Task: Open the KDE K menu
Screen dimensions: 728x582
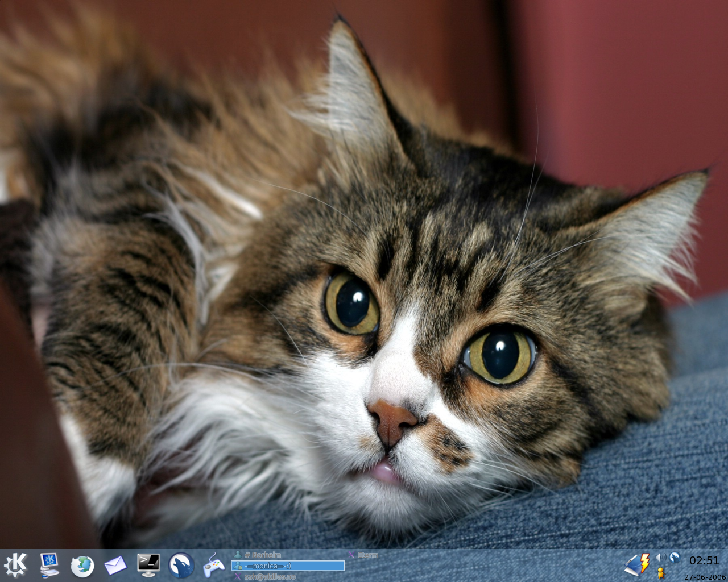Action: [x=15, y=565]
